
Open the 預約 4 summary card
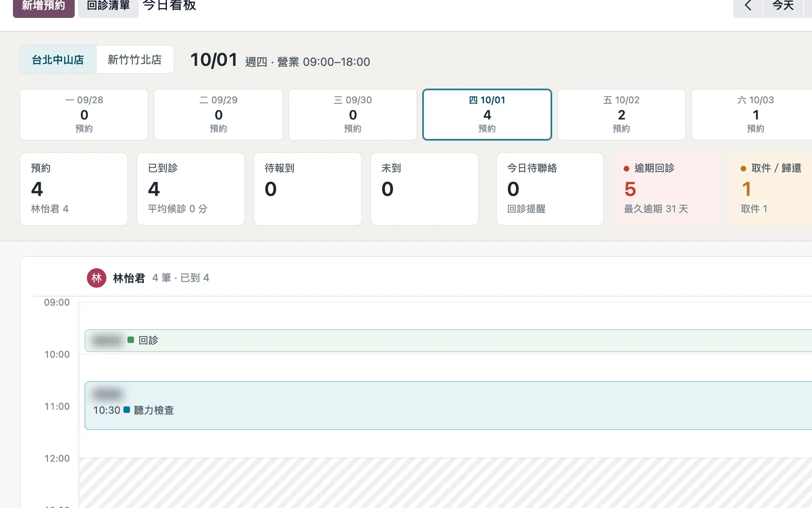point(74,189)
